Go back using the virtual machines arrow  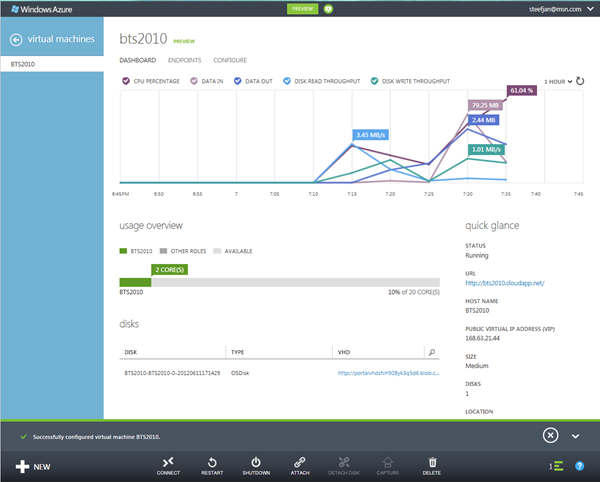[x=16, y=40]
